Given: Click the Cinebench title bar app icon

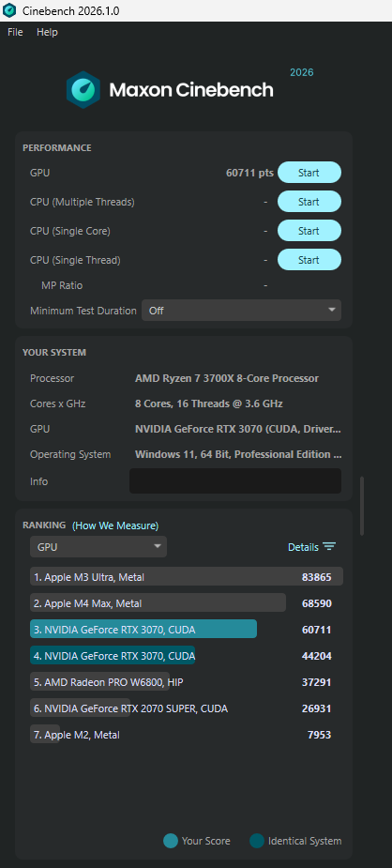Looking at the screenshot, I should 9,10.
